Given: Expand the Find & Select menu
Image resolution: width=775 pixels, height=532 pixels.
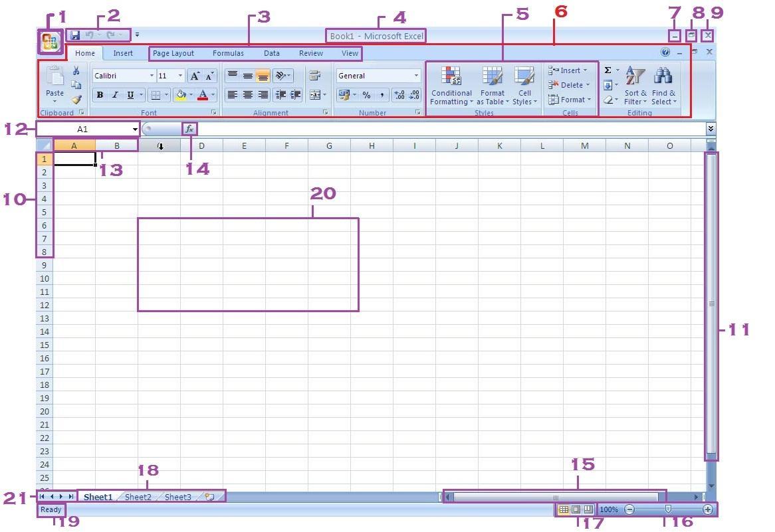Looking at the screenshot, I should tap(663, 86).
